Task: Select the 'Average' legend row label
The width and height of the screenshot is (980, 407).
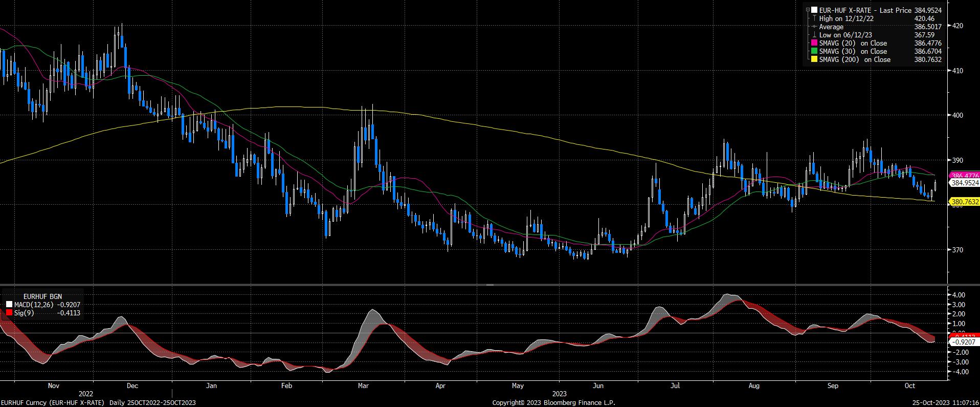Action: click(x=831, y=27)
